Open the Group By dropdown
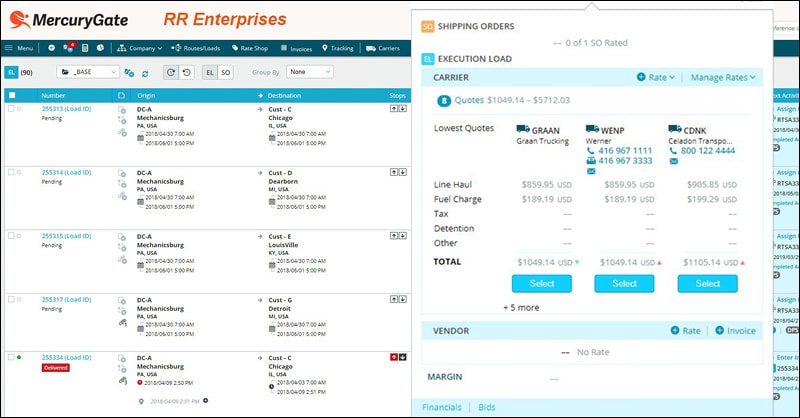 (x=310, y=72)
